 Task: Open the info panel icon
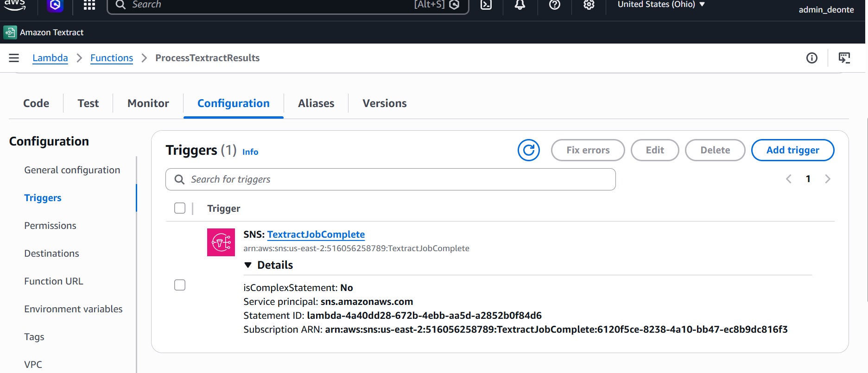pyautogui.click(x=812, y=58)
